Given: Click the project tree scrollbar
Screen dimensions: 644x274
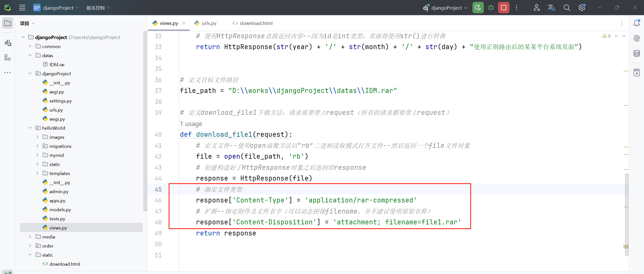Looking at the screenshot, I should [145, 121].
